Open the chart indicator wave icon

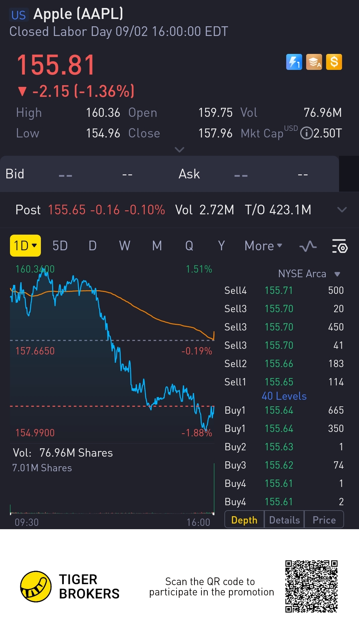[308, 246]
